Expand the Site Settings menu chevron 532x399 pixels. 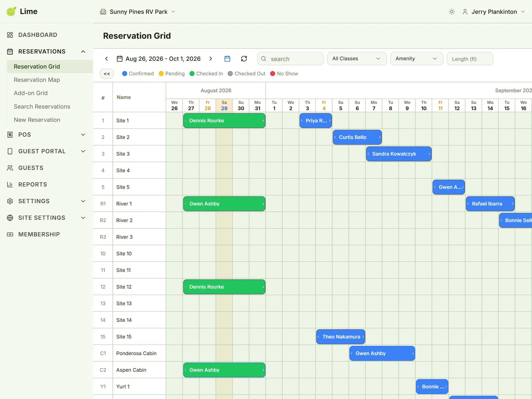83,218
